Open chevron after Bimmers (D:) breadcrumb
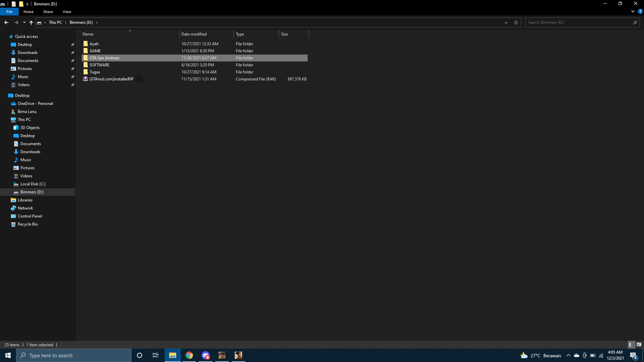Image resolution: width=644 pixels, height=362 pixels. pyautogui.click(x=97, y=23)
